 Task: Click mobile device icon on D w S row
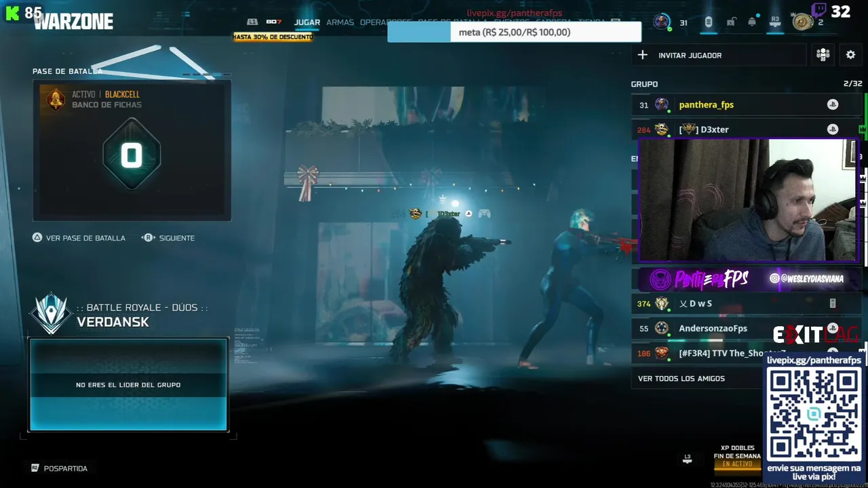(x=833, y=304)
